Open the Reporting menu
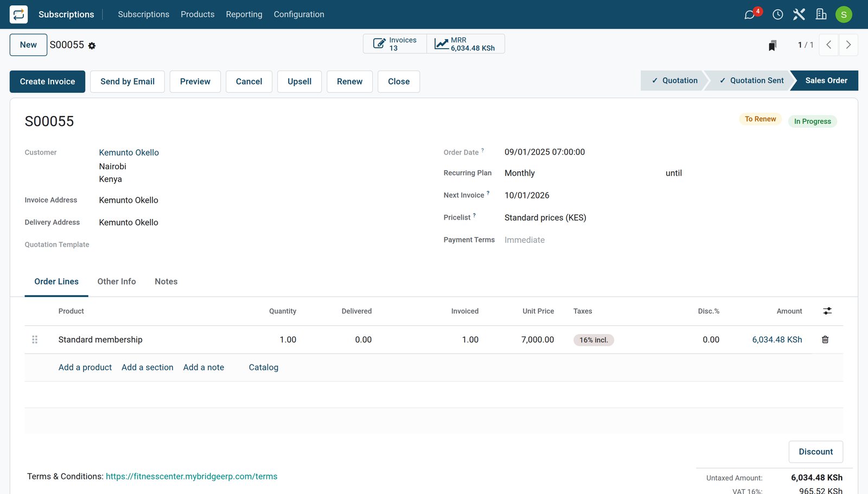868x494 pixels. (x=244, y=14)
